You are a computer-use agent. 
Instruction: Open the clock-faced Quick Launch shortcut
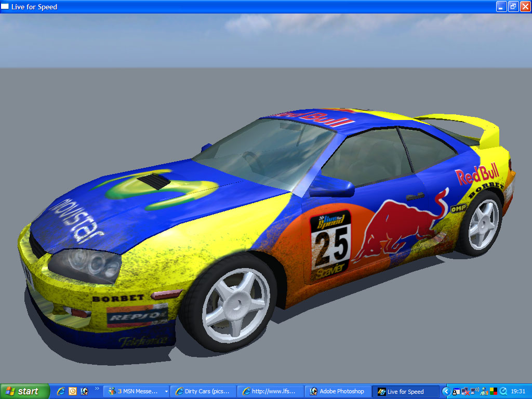pyautogui.click(x=73, y=391)
